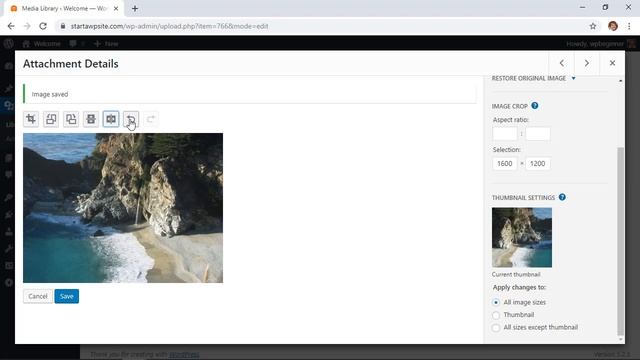Bookmark this page star icon
640x360 pixels.
tap(593, 26)
